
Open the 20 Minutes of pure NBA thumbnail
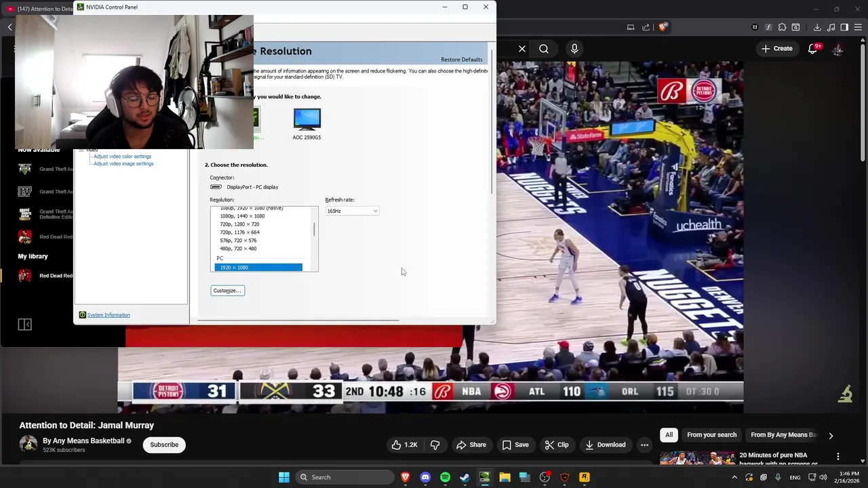click(697, 458)
